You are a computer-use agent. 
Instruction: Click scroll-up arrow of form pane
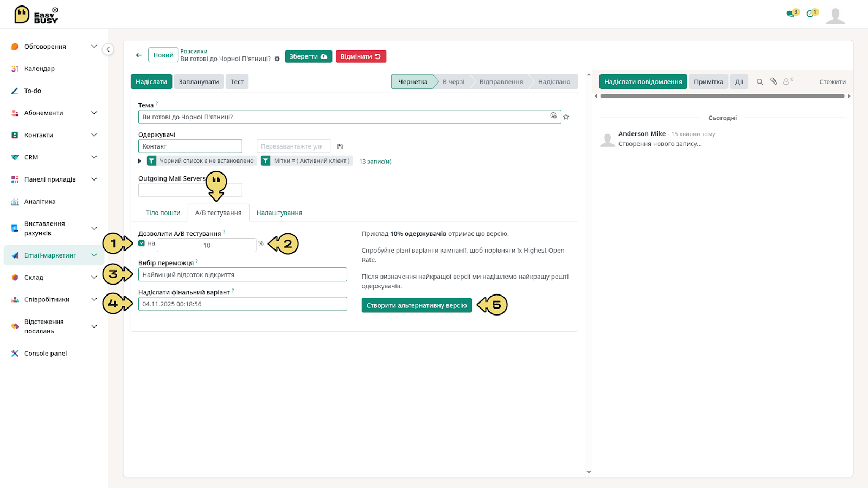[x=589, y=74]
